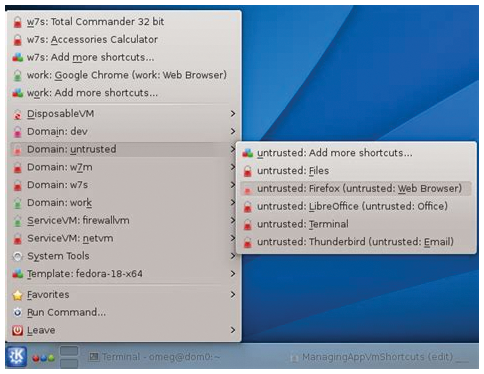484x374 pixels.
Task: Launch untrusted: Firefox web browser entry
Action: [x=356, y=189]
